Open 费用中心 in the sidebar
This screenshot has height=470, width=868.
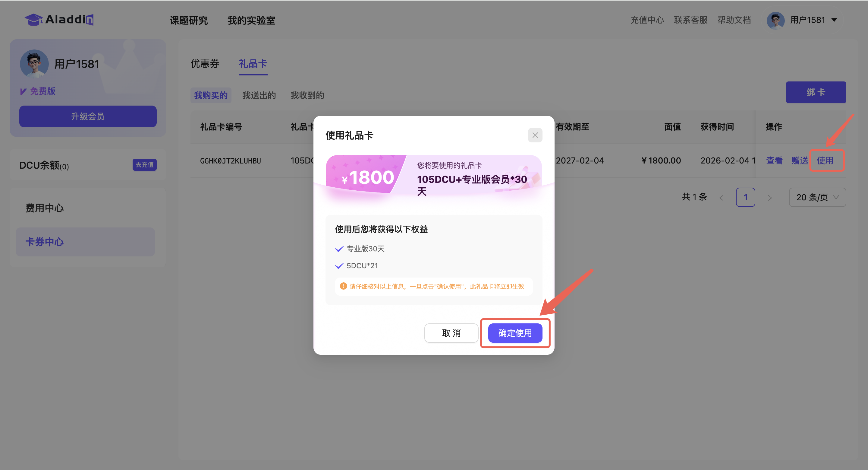click(x=45, y=208)
